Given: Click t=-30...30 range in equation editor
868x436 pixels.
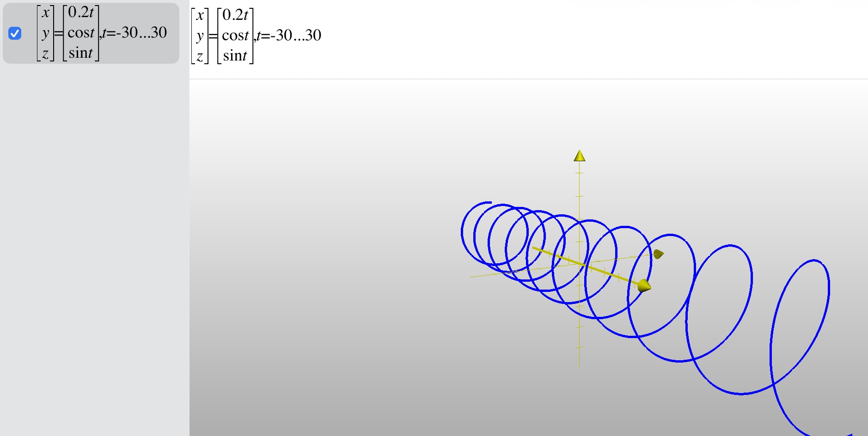Looking at the screenshot, I should [290, 36].
